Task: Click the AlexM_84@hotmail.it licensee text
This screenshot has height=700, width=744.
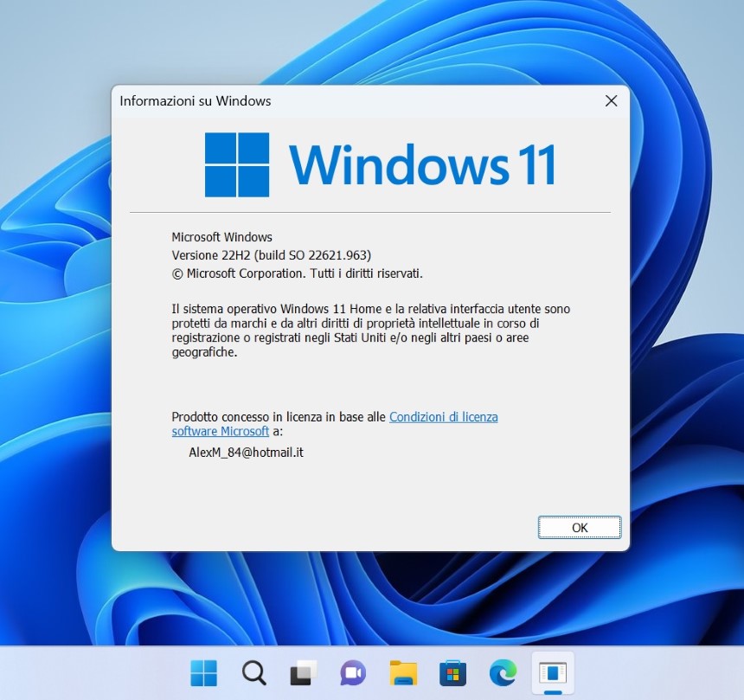Action: tap(246, 453)
